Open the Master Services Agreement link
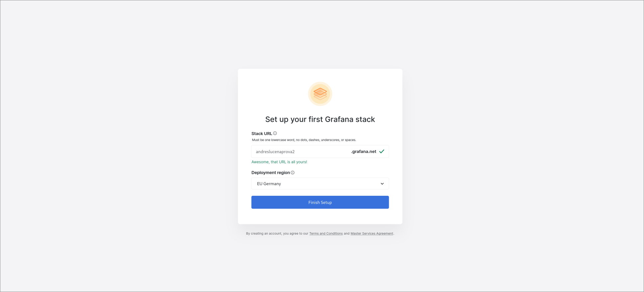The width and height of the screenshot is (644, 292). coord(372,233)
